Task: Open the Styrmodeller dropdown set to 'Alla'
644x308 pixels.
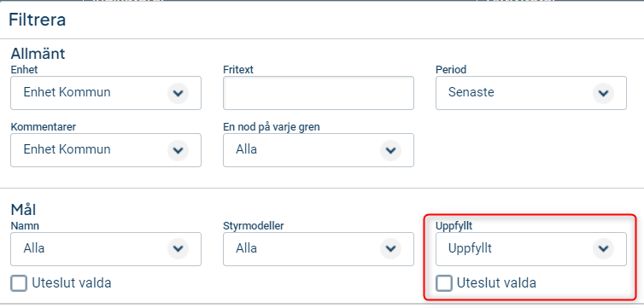Action: [x=319, y=249]
